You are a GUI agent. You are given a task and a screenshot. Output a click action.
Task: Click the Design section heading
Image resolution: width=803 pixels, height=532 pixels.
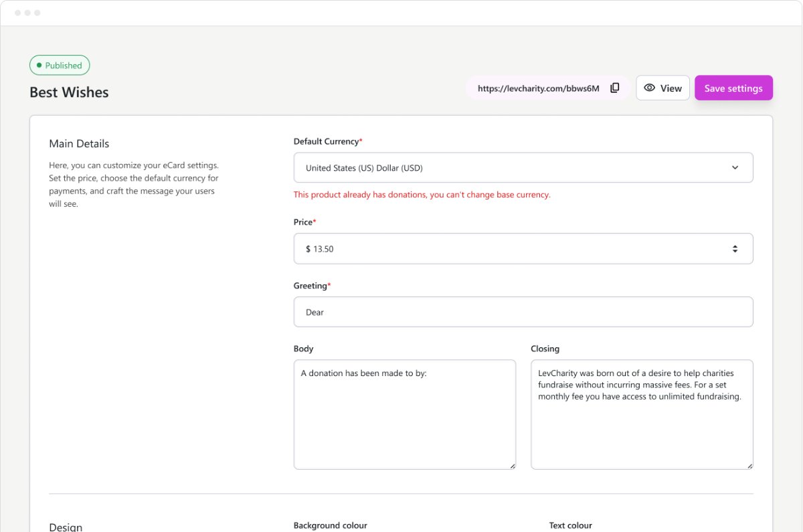pos(66,527)
